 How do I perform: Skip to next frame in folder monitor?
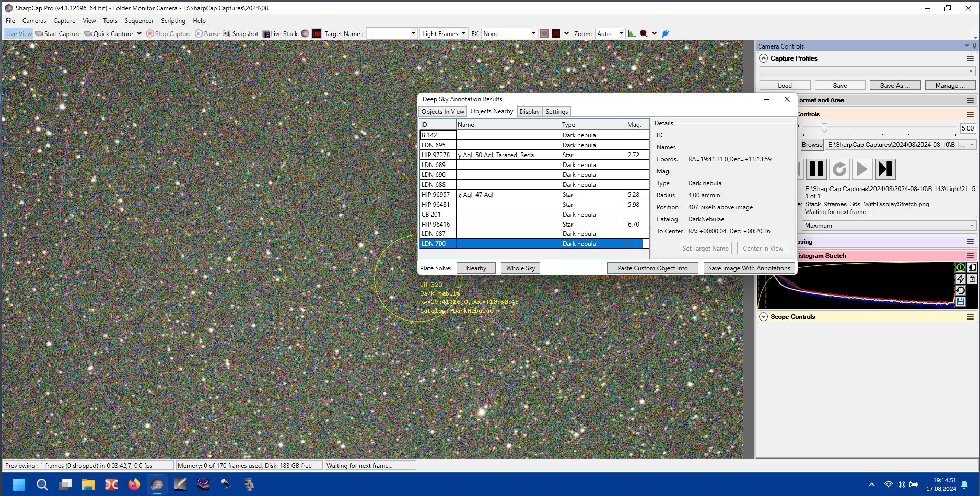tap(885, 169)
